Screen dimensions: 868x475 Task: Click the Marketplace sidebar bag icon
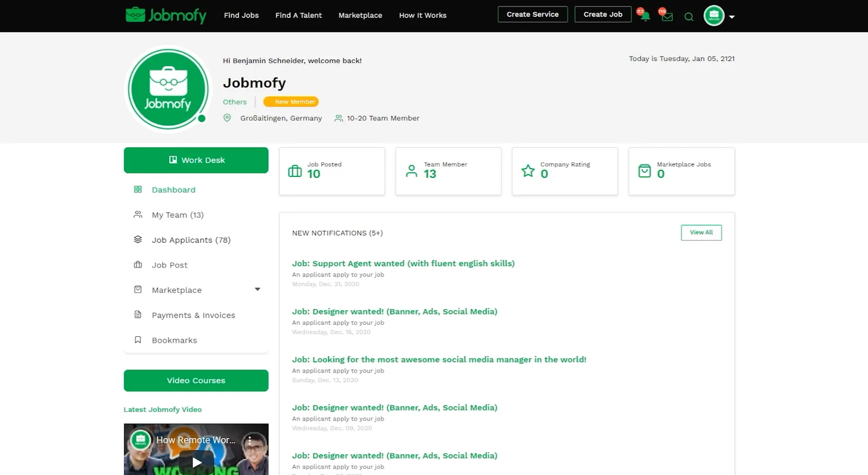click(138, 290)
